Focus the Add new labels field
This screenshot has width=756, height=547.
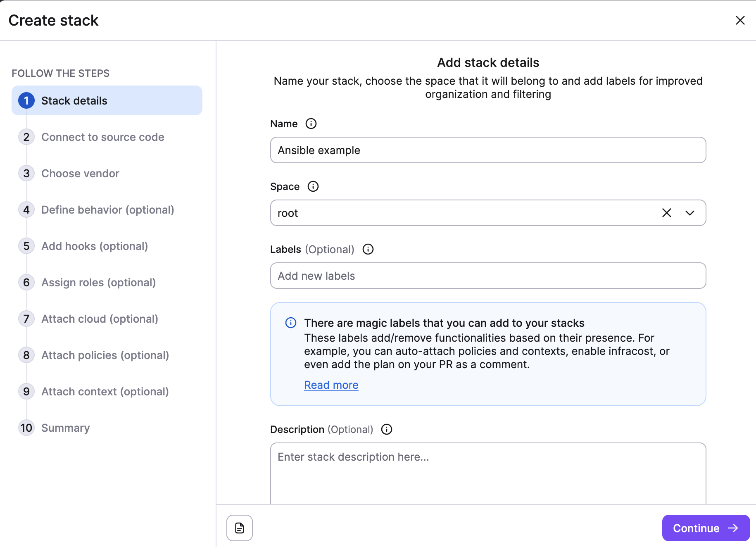pos(488,276)
